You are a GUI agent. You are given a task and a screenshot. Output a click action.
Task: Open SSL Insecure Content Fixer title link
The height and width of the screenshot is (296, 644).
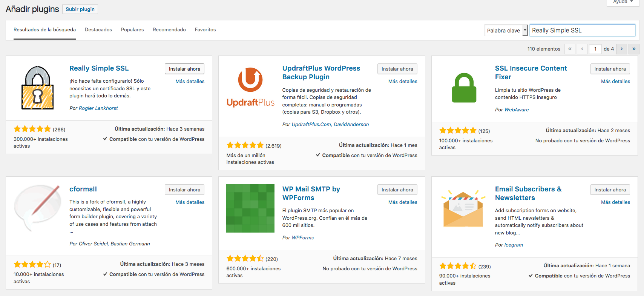click(531, 72)
